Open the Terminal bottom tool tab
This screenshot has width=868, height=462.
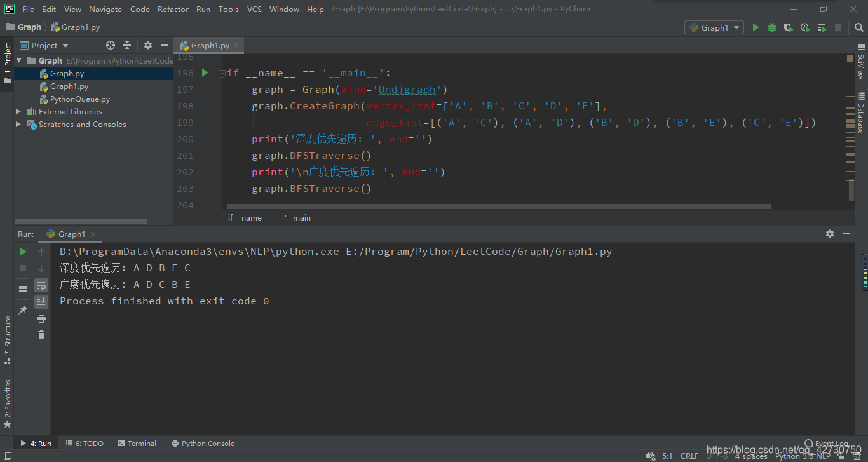tap(136, 444)
